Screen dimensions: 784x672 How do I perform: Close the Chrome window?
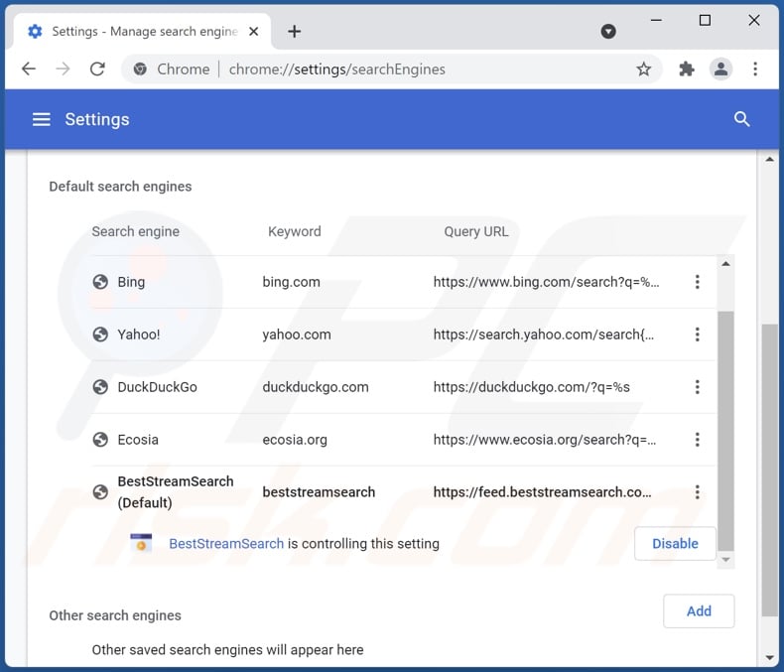pyautogui.click(x=753, y=20)
